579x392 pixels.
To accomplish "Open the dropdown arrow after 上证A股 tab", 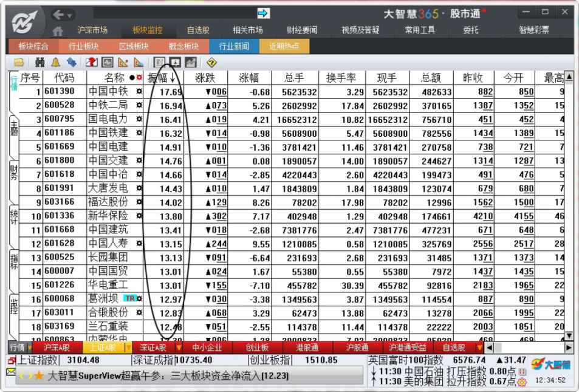I will (128, 347).
